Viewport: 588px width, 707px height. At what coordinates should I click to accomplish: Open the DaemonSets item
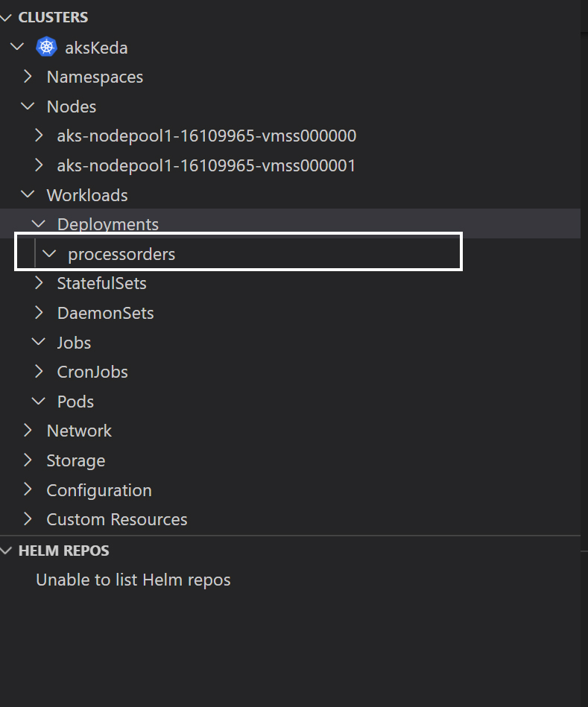(x=106, y=313)
